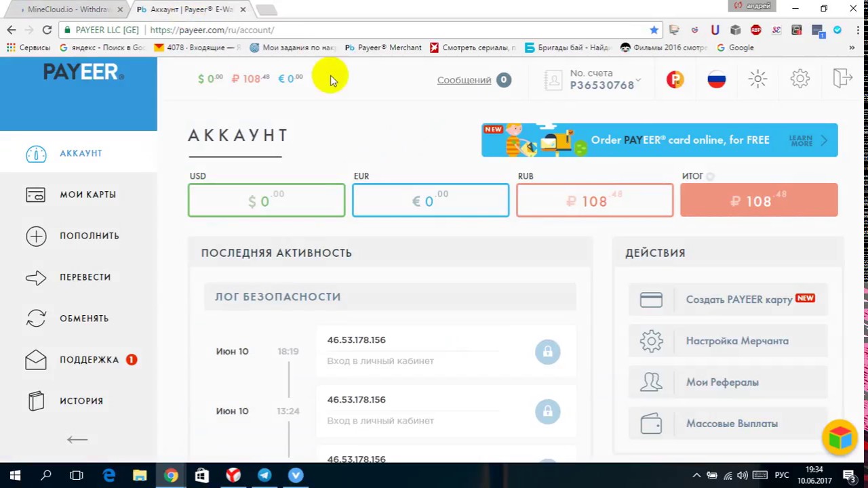868x488 pixels.
Task: Change language via Russian flag icon
Action: coord(717,79)
